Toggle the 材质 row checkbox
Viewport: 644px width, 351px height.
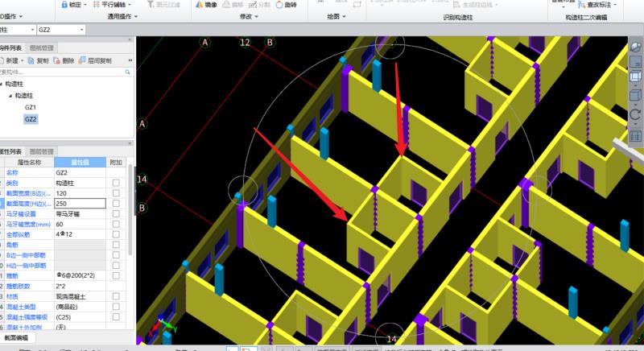coord(116,296)
